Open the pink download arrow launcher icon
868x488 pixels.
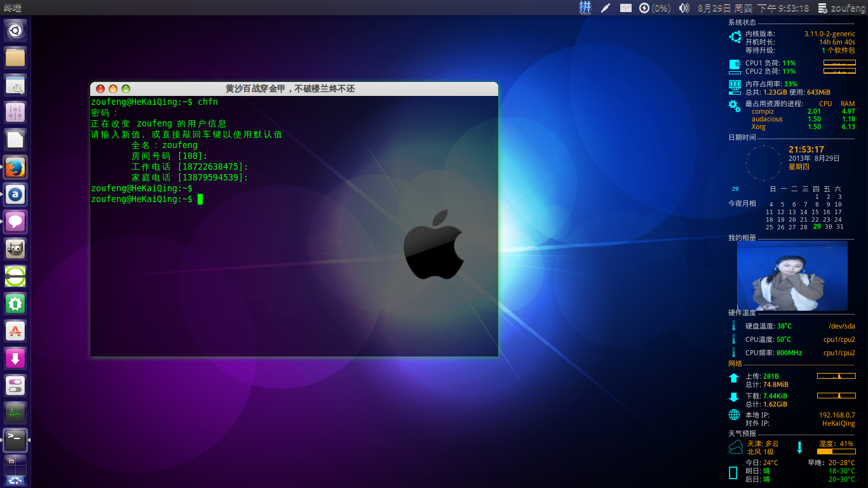(x=15, y=358)
